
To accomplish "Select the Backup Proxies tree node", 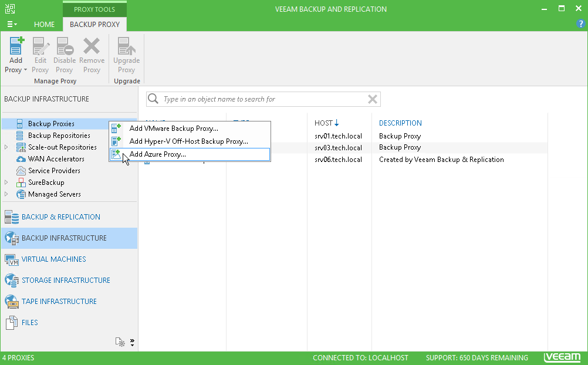I will click(x=51, y=124).
